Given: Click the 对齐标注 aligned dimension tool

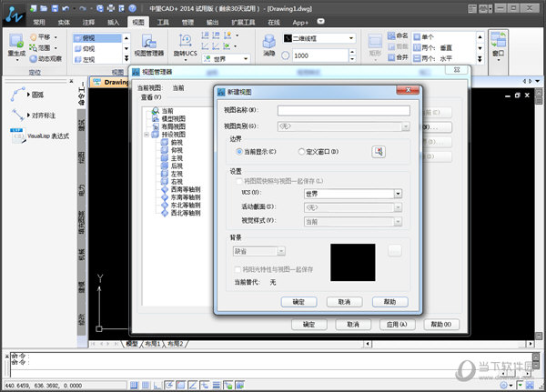Looking at the screenshot, I should click(x=33, y=115).
